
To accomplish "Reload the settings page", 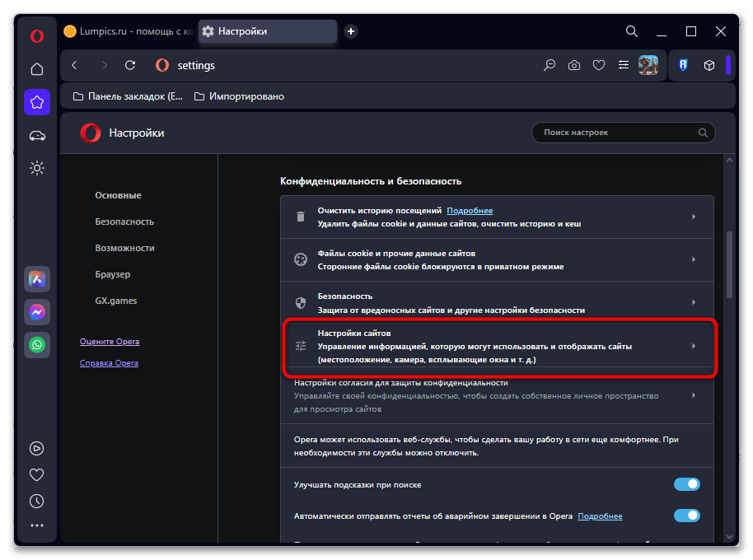I will coord(130,65).
